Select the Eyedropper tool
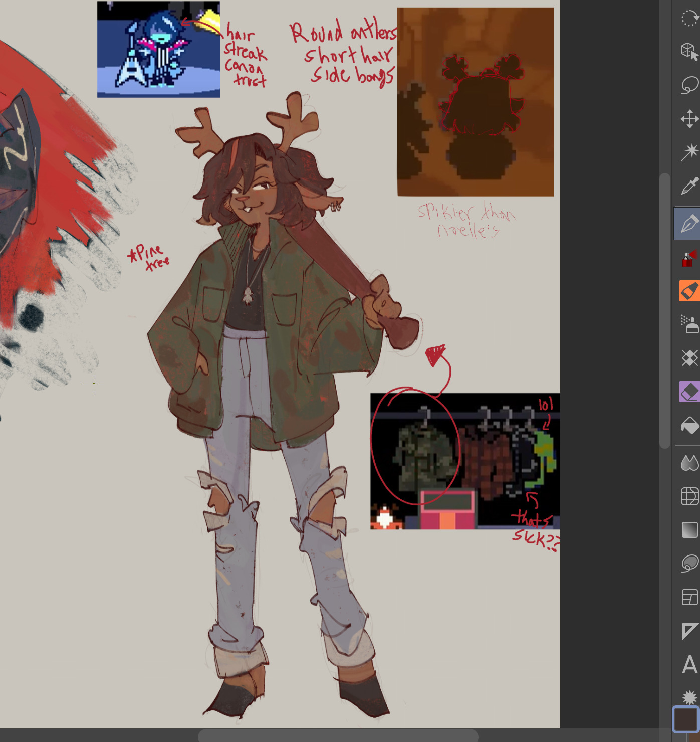The width and height of the screenshot is (700, 742). [x=689, y=186]
